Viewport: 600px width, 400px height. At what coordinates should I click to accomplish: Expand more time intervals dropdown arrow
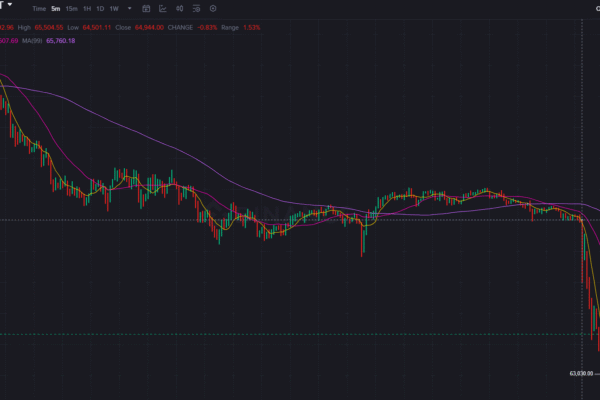[130, 8]
